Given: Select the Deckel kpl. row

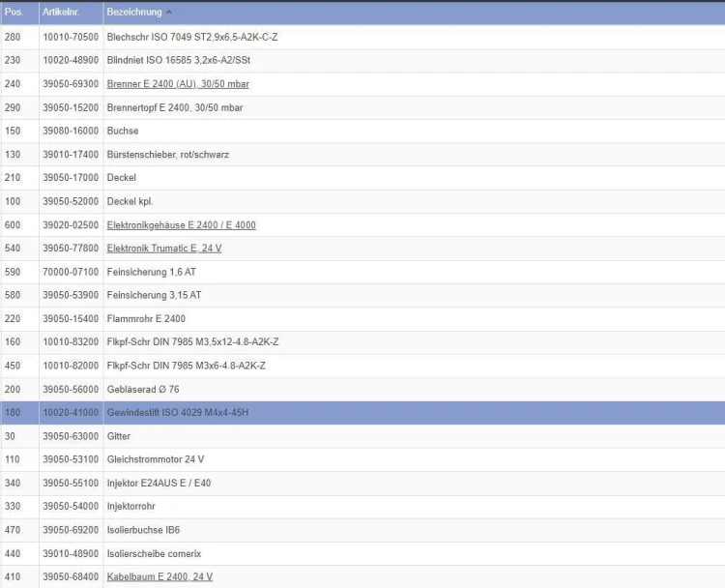Looking at the screenshot, I should pyautogui.click(x=362, y=202).
